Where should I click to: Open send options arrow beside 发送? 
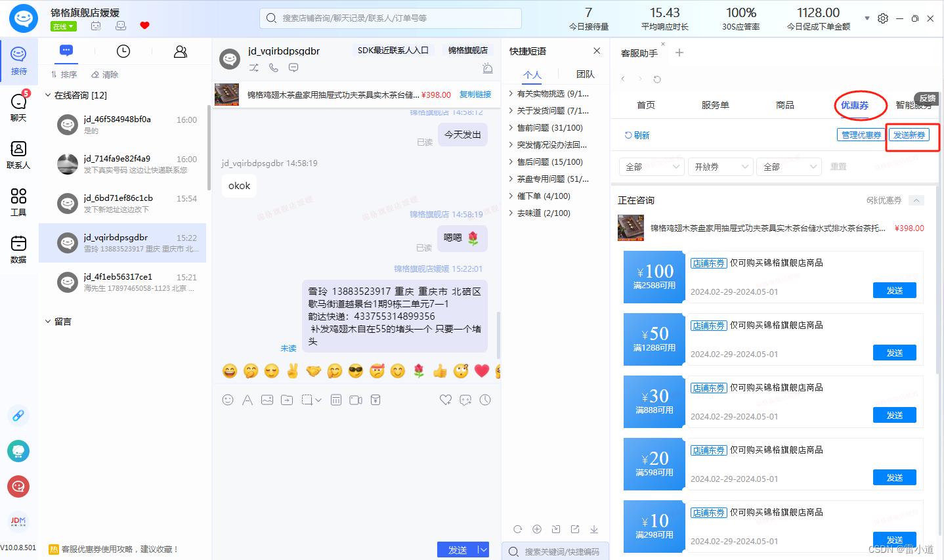(483, 550)
